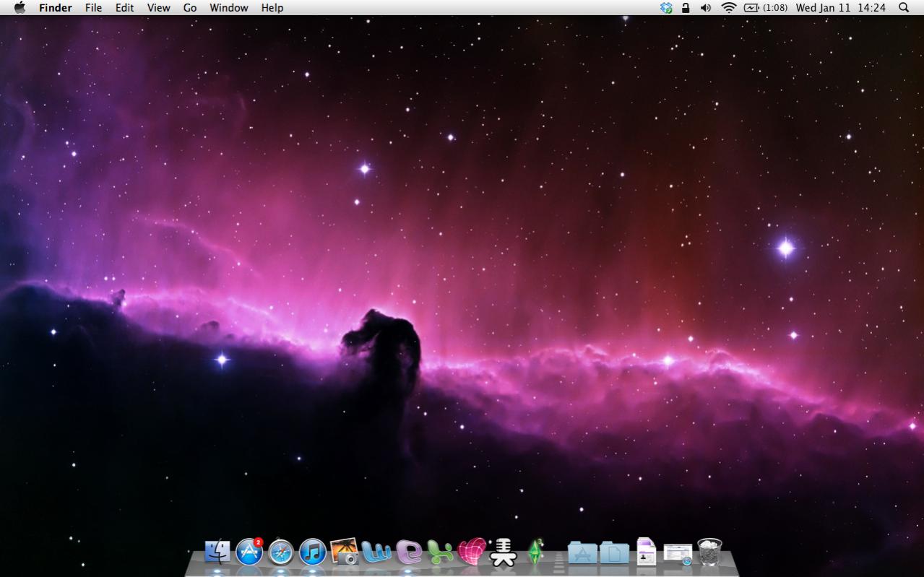Open the minimized window thumbnail in Dock
Image resolution: width=924 pixels, height=577 pixels.
(678, 554)
